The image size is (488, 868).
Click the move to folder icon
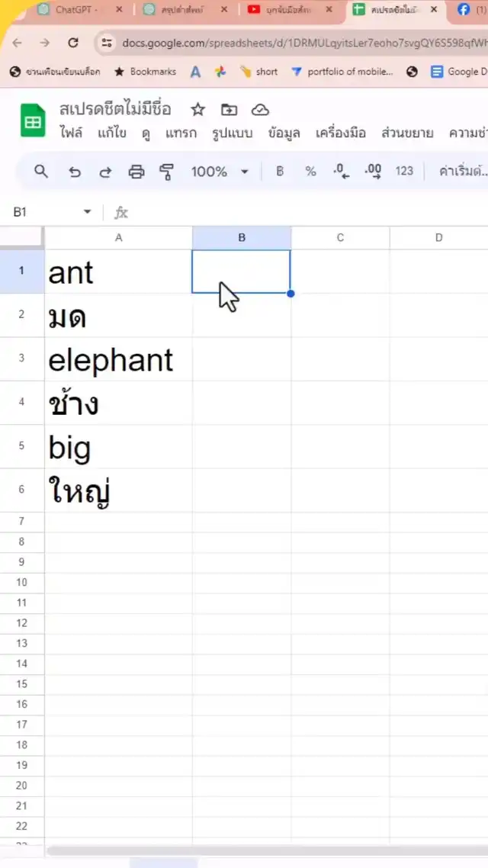pyautogui.click(x=229, y=110)
